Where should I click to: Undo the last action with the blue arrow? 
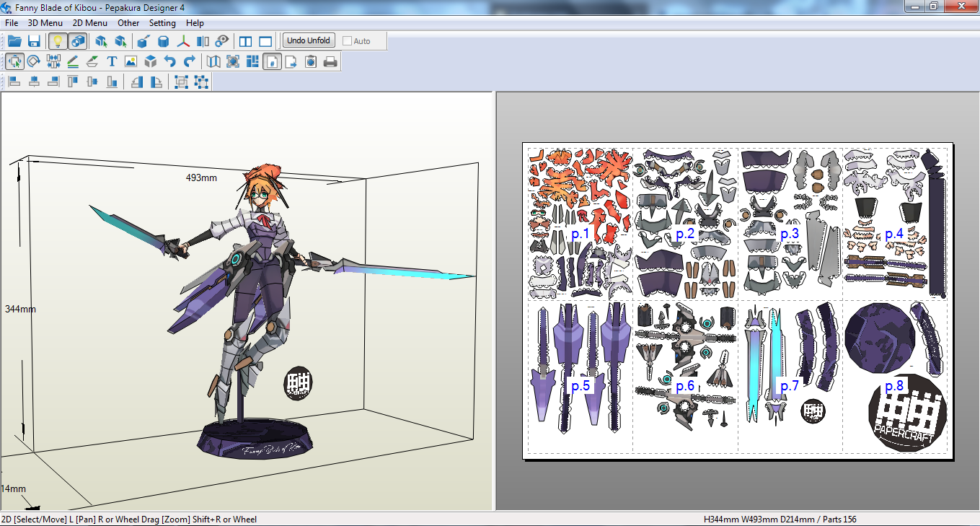tap(170, 61)
